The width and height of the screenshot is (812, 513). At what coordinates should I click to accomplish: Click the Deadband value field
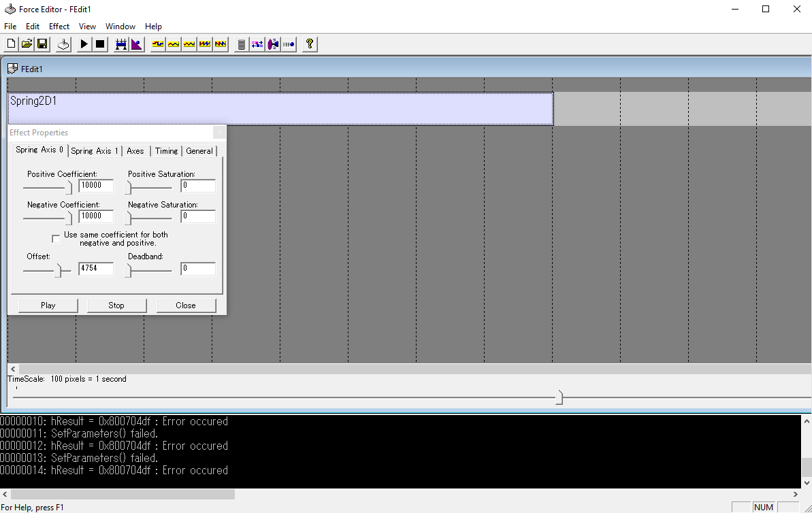pyautogui.click(x=198, y=268)
